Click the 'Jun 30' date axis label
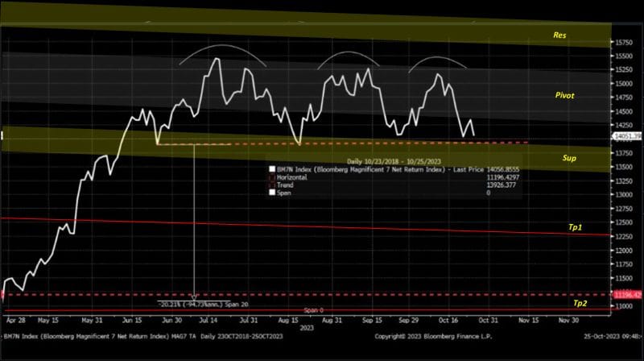This screenshot has width=644, height=361. [x=172, y=320]
